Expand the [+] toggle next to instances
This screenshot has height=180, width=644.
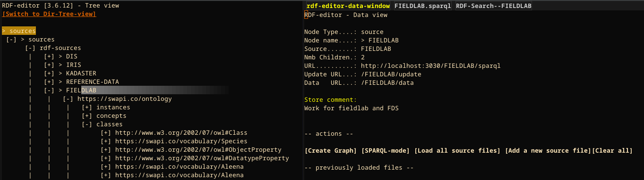tap(87, 107)
